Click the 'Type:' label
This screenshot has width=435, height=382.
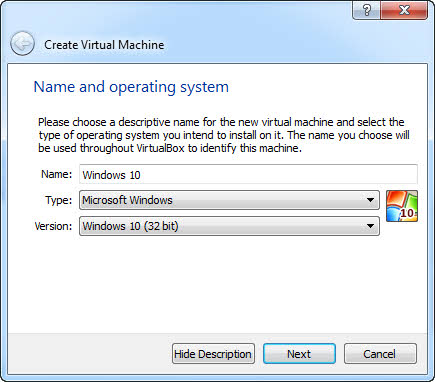coord(58,200)
